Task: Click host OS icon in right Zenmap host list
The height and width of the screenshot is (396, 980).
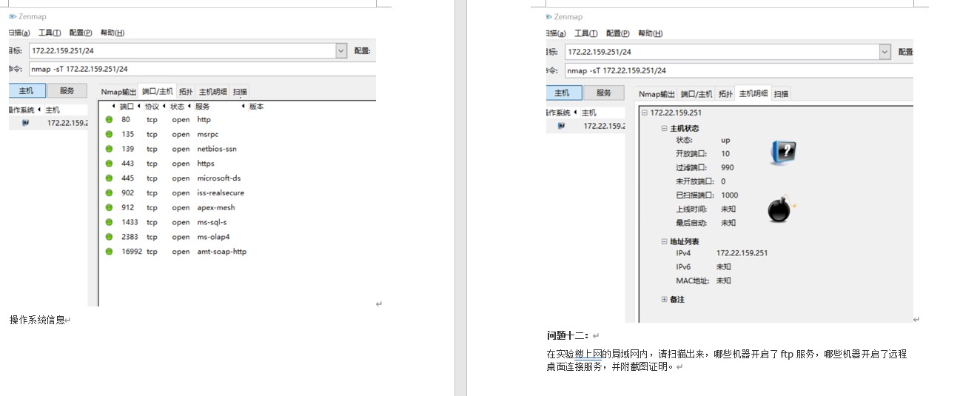Action: coord(561,126)
